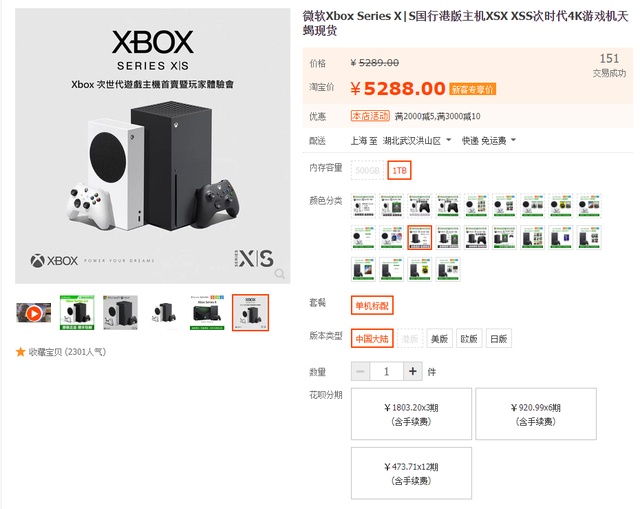Increase quantity with plus button
Image resolution: width=640 pixels, height=509 pixels.
pyautogui.click(x=413, y=371)
